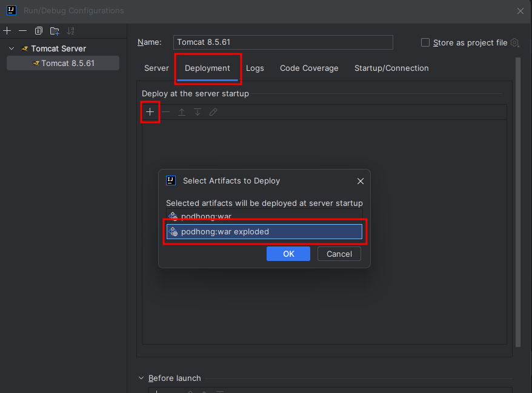Open the Deployment tab
The width and height of the screenshot is (532, 393).
(207, 68)
